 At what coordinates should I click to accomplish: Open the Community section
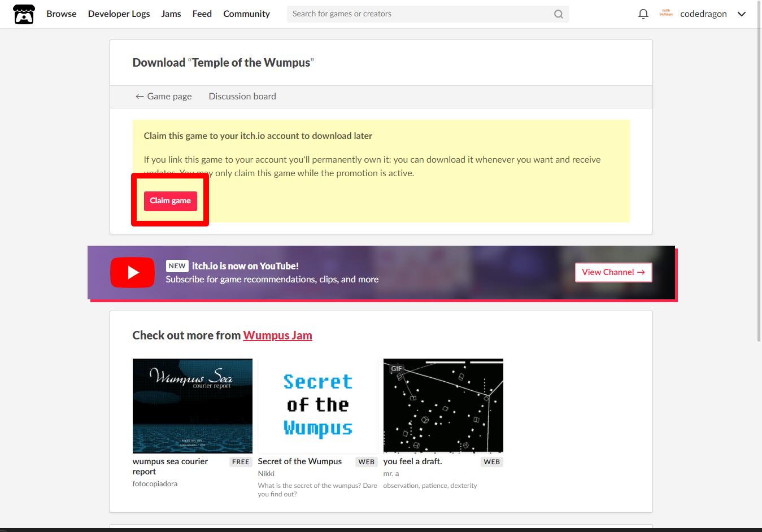pos(246,14)
